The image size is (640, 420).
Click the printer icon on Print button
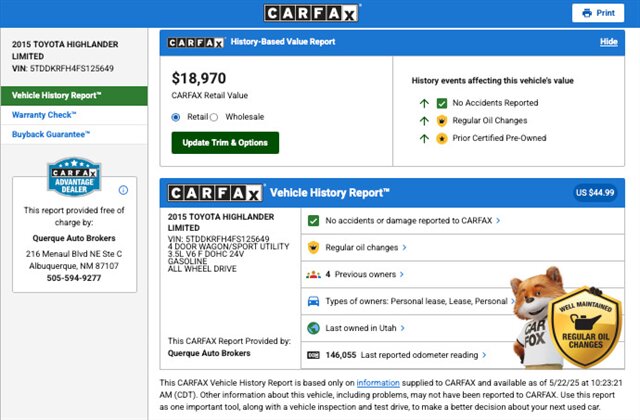(x=587, y=13)
